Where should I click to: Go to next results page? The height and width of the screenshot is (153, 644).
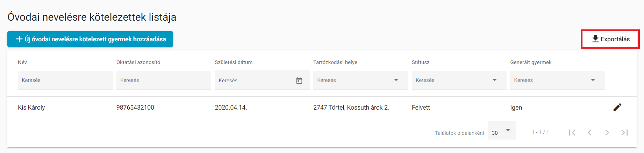pos(607,132)
